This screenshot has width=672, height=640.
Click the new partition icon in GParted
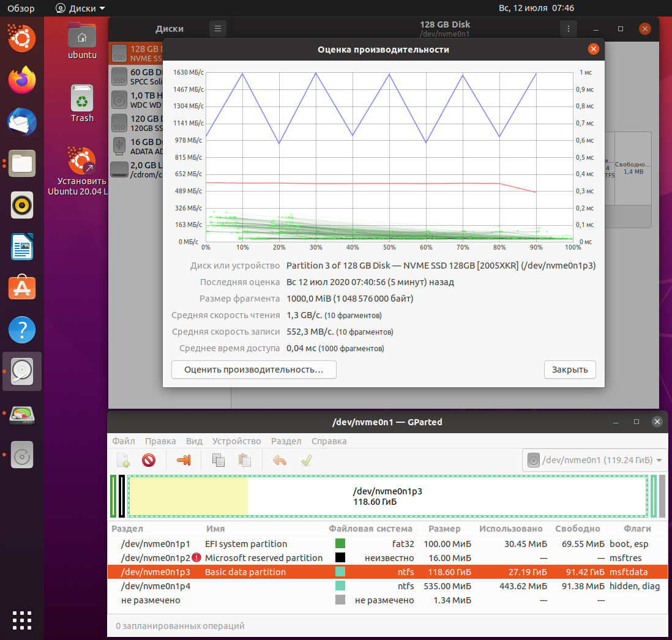[123, 461]
